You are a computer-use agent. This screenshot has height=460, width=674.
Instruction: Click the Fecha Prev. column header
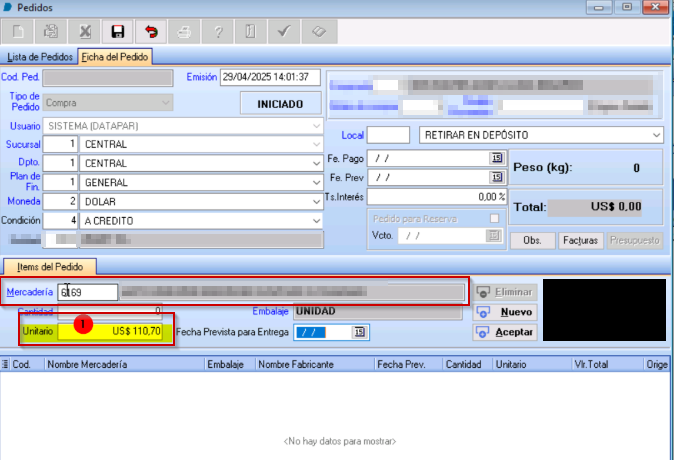tap(408, 364)
